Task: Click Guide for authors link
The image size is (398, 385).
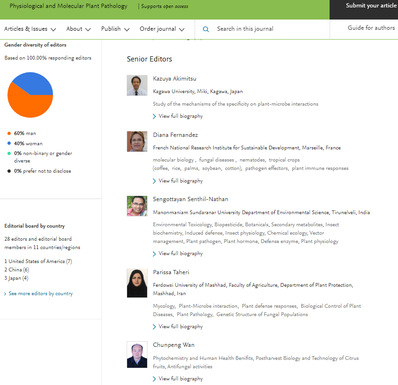Action: pos(371,28)
